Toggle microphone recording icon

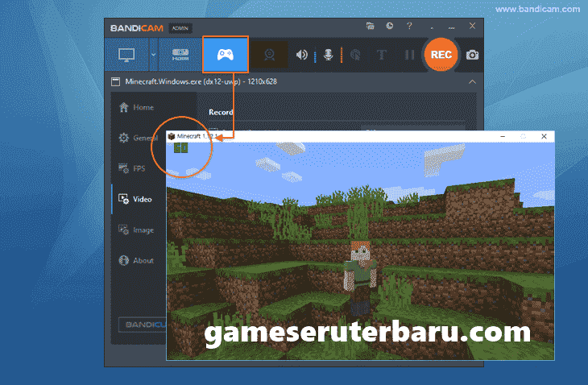pos(328,55)
